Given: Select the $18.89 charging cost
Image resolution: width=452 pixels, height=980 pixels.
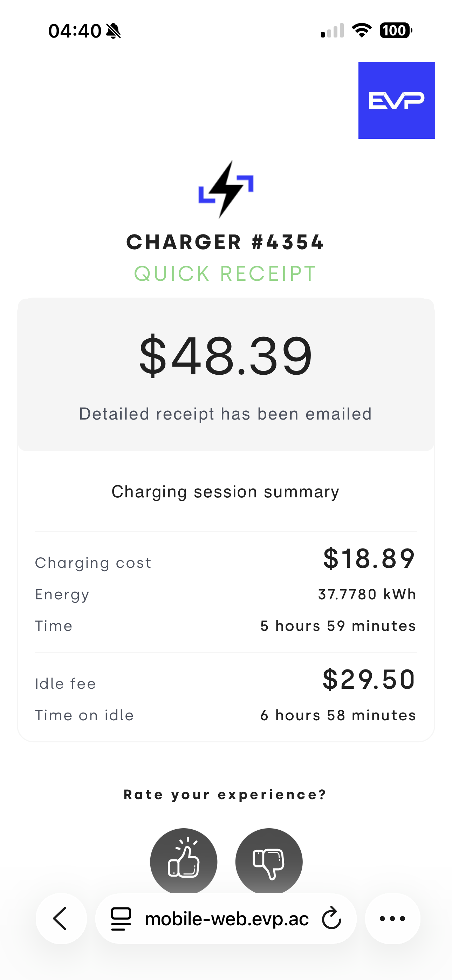Looking at the screenshot, I should [x=369, y=558].
